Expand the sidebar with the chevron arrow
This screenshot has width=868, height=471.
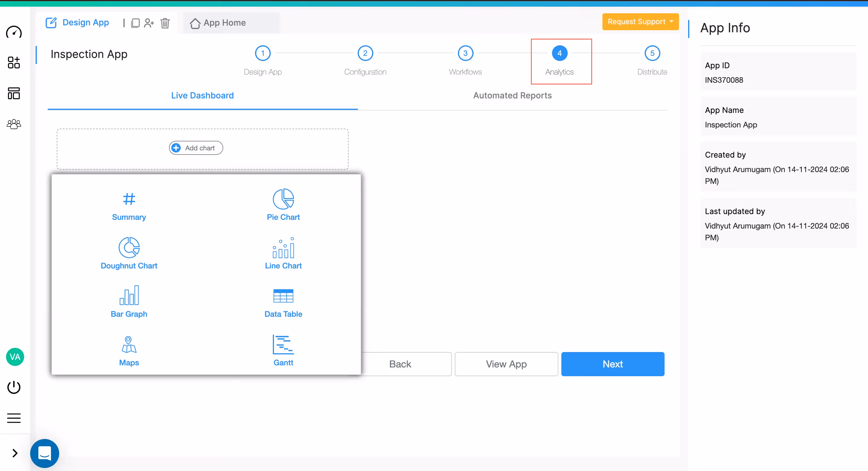(x=14, y=453)
